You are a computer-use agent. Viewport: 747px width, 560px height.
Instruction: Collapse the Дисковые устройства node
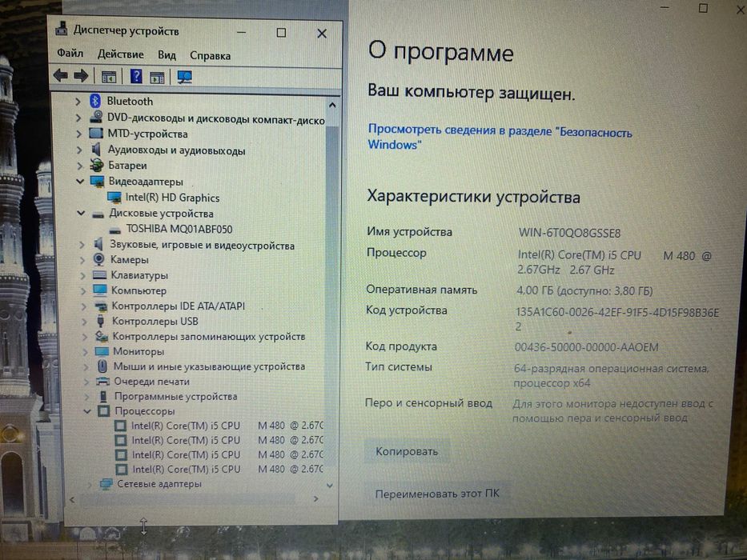[x=81, y=214]
